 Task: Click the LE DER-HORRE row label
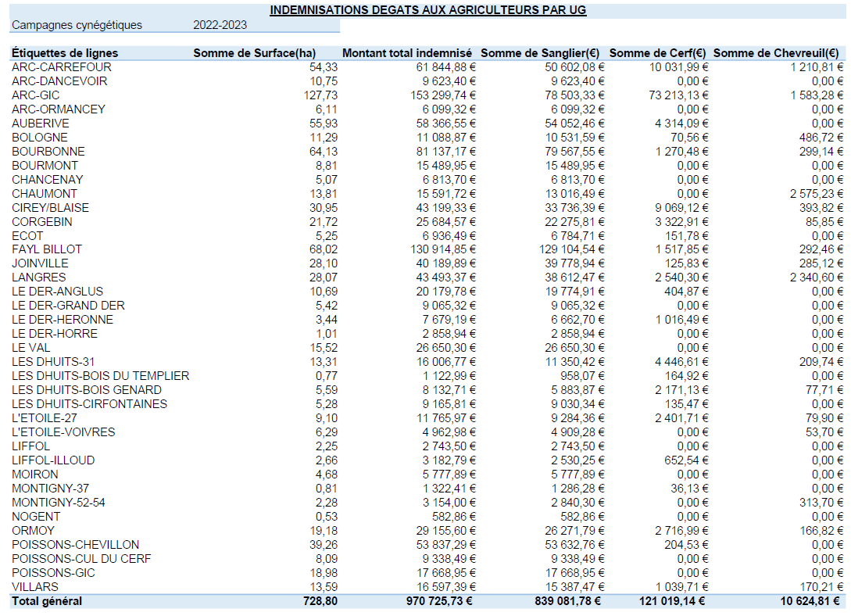click(55, 335)
